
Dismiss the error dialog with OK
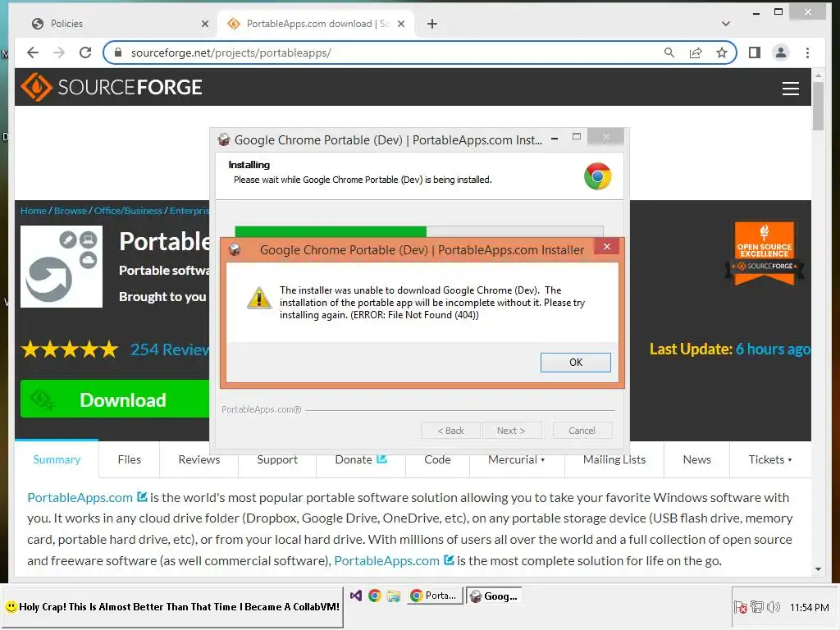click(x=575, y=362)
